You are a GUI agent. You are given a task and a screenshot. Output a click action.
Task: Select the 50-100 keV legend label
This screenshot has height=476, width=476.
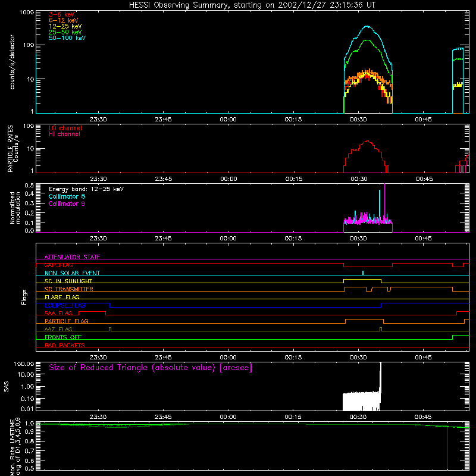click(x=67, y=38)
